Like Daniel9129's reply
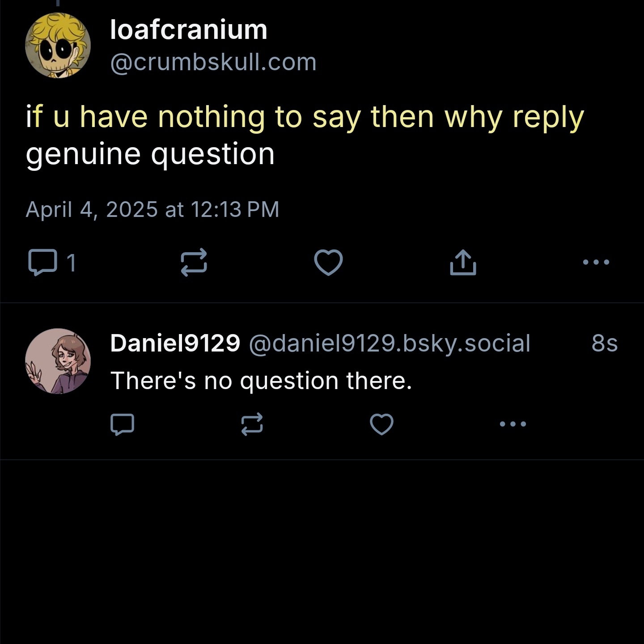644x644 pixels. (x=381, y=424)
